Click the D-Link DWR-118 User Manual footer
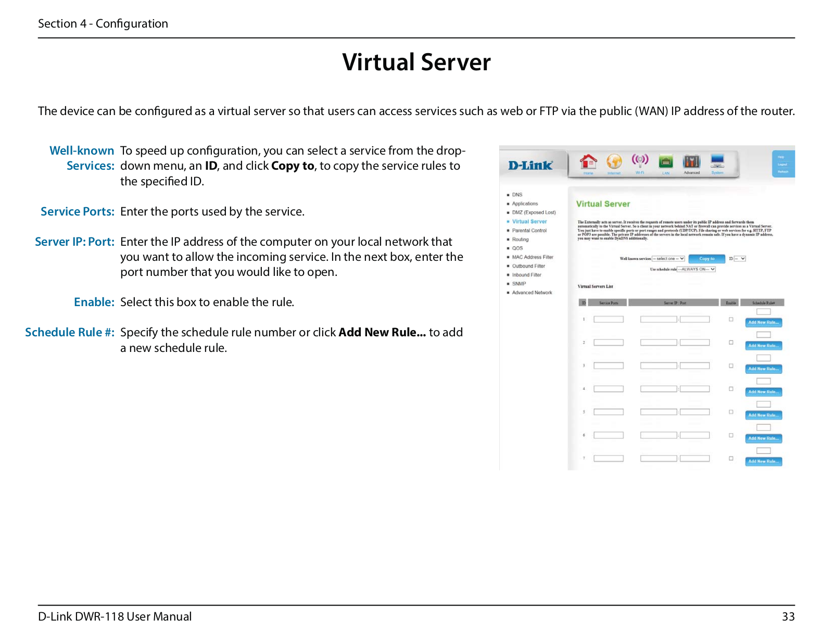The width and height of the screenshot is (833, 644). pyautogui.click(x=115, y=616)
